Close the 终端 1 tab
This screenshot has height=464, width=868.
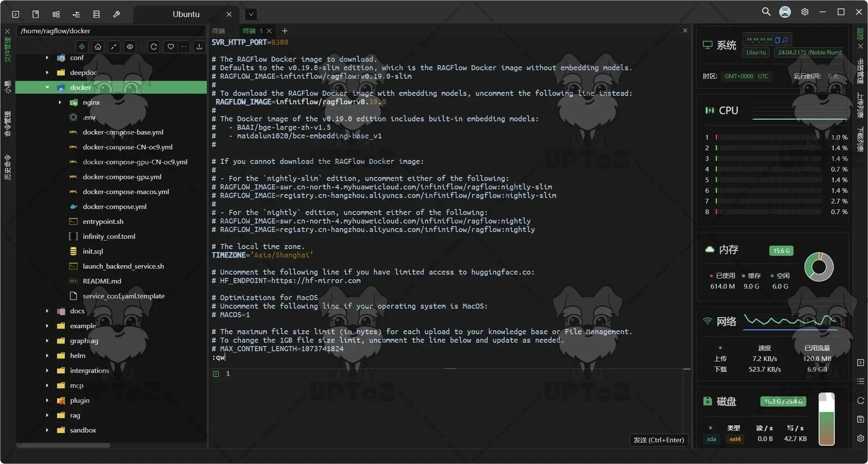tap(269, 31)
